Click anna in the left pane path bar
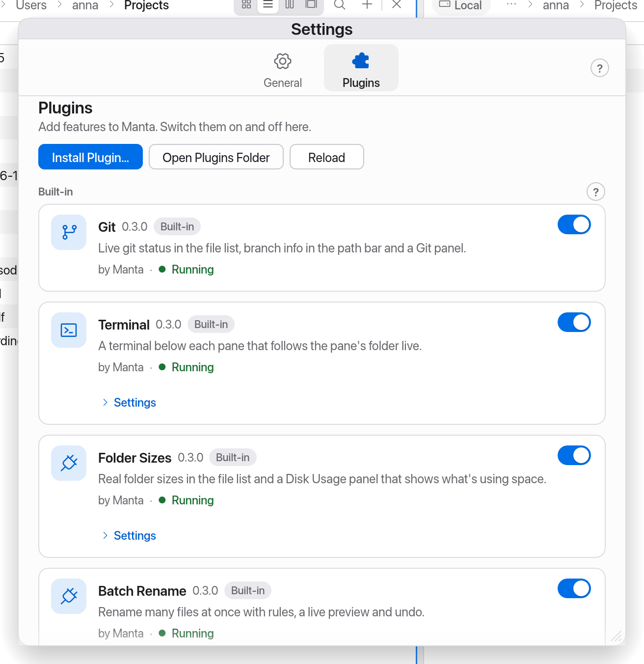 coord(85,5)
